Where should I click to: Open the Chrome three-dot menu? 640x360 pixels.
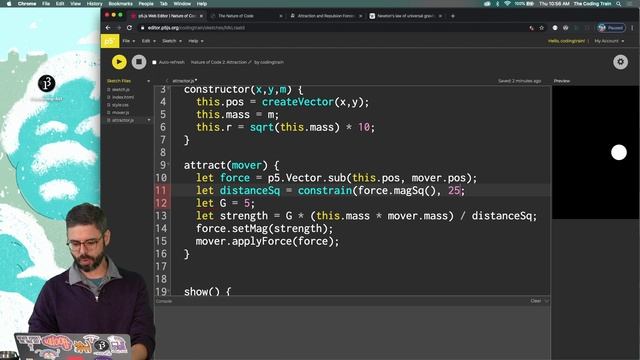tap(632, 28)
